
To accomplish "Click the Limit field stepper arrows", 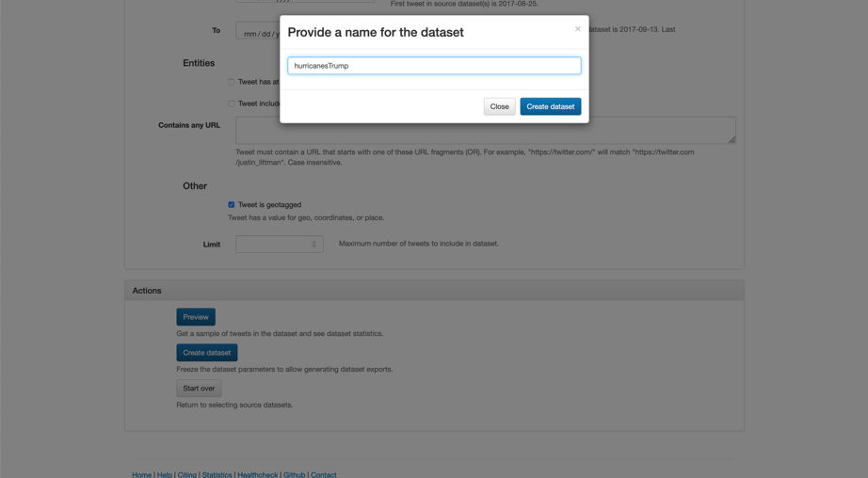I will click(314, 244).
